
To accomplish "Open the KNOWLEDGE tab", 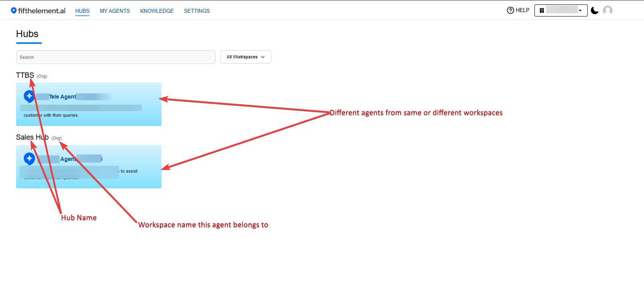I will (x=157, y=11).
